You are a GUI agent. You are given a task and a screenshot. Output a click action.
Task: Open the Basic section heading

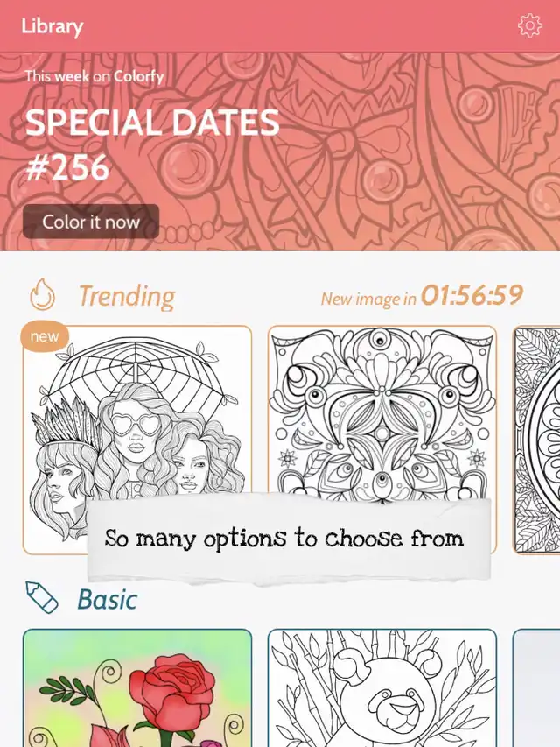[x=107, y=599]
